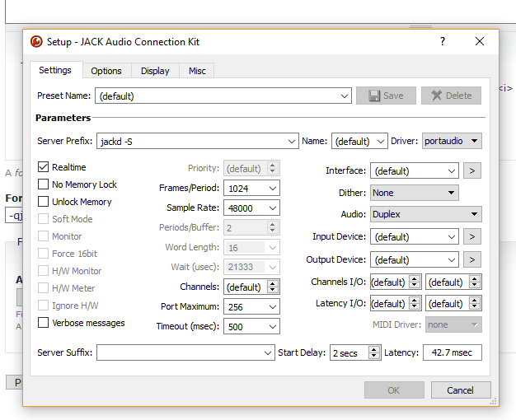
Task: Open the Frames/Period dropdown
Action: pos(273,188)
